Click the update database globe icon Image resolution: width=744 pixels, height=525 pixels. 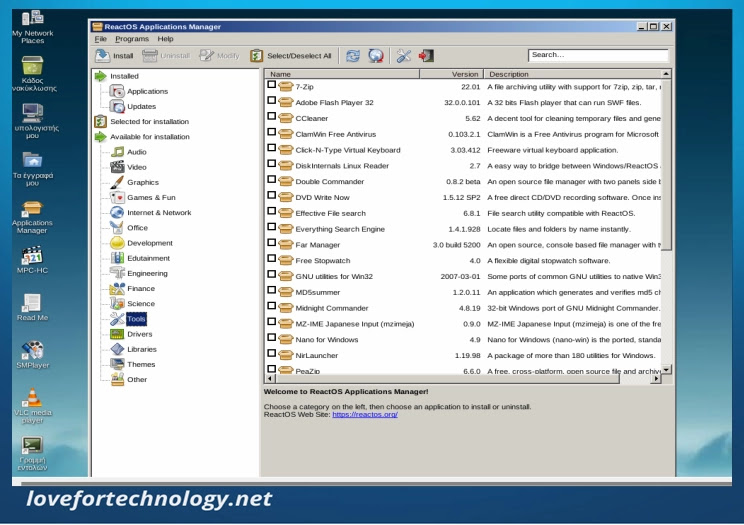(x=376, y=56)
